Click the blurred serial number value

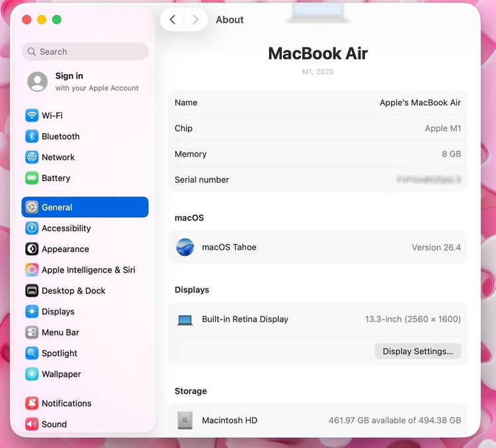click(429, 180)
